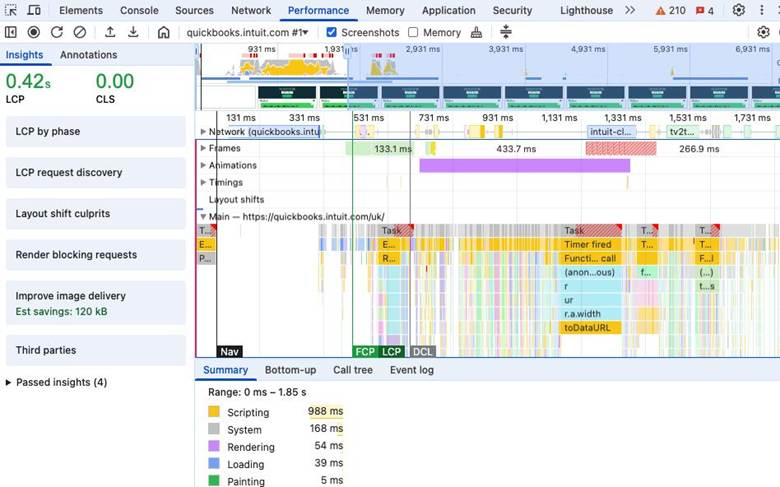The width and height of the screenshot is (780, 487).
Task: Click the show shortcuts icon next to the broom
Action: pos(505,32)
